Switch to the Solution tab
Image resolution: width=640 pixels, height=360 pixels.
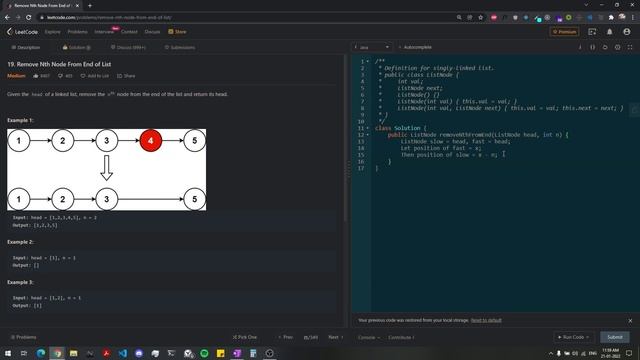coord(76,47)
